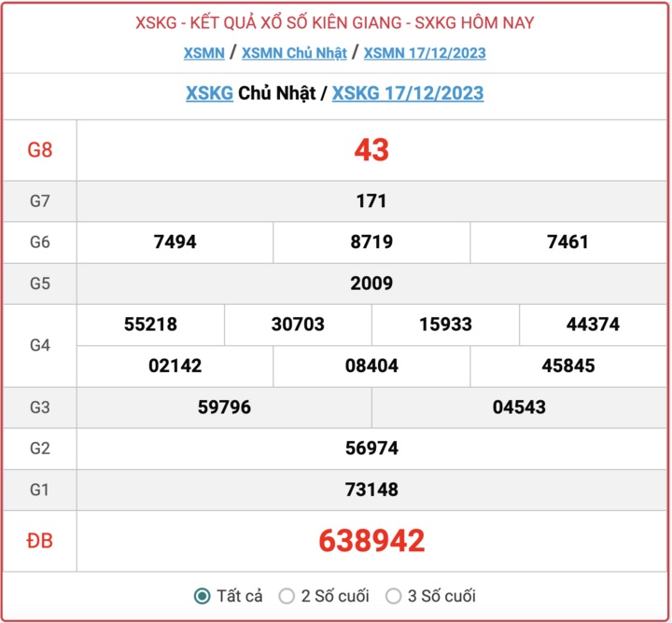
Task: Click the G8 prize number 43
Action: (371, 150)
